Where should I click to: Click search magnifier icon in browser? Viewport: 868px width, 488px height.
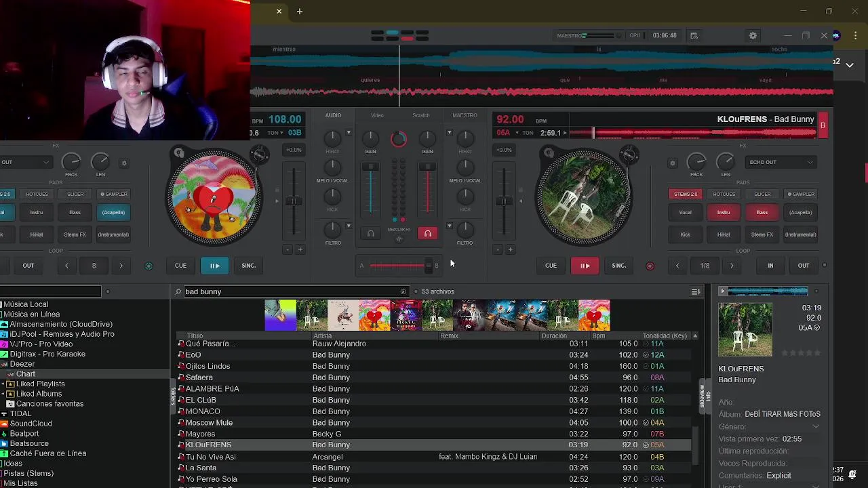pos(178,291)
